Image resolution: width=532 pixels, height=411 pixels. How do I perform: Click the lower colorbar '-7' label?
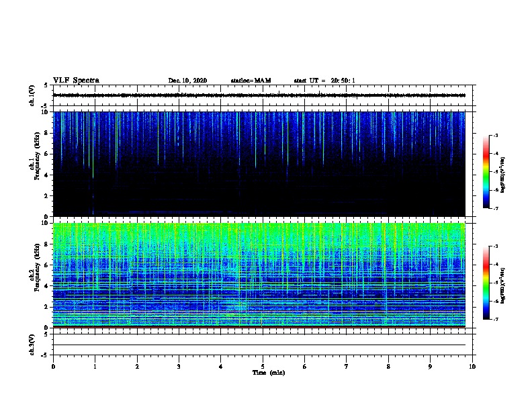(x=496, y=319)
